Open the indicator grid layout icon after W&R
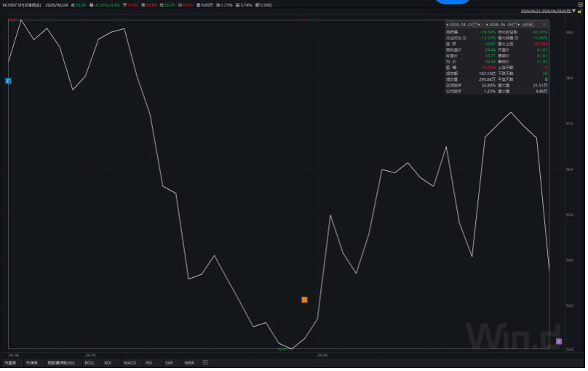Viewport: 588px width, 371px height. [x=206, y=364]
